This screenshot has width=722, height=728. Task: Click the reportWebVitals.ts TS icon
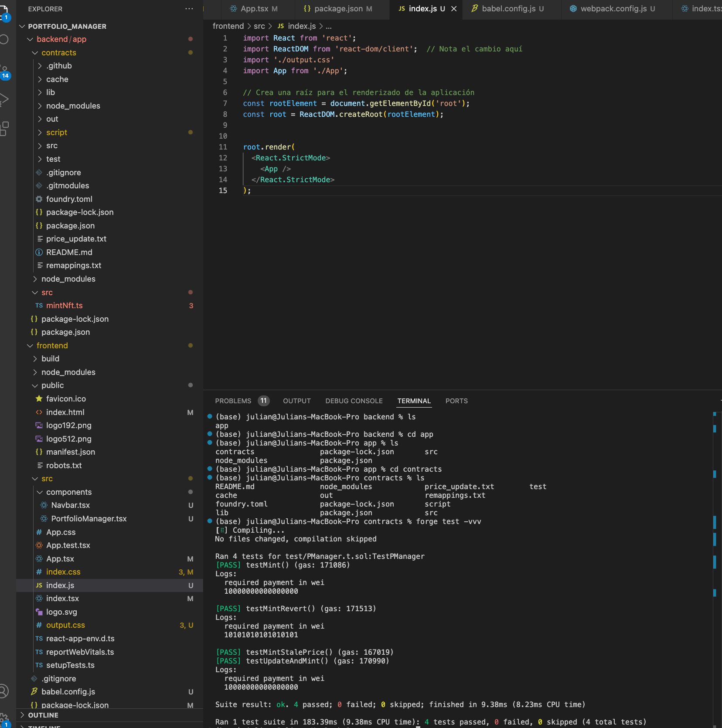[39, 652]
